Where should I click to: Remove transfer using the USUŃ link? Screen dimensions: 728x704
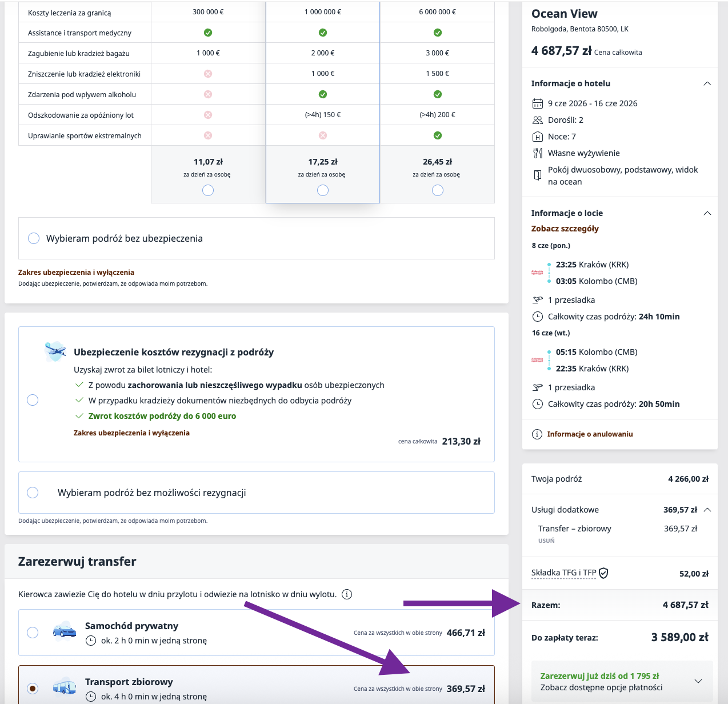point(546,541)
